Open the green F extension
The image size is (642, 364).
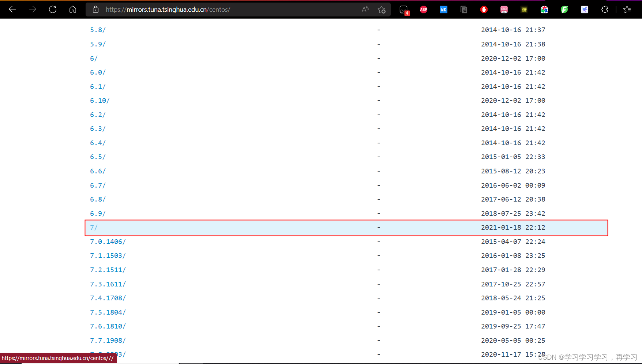564,10
